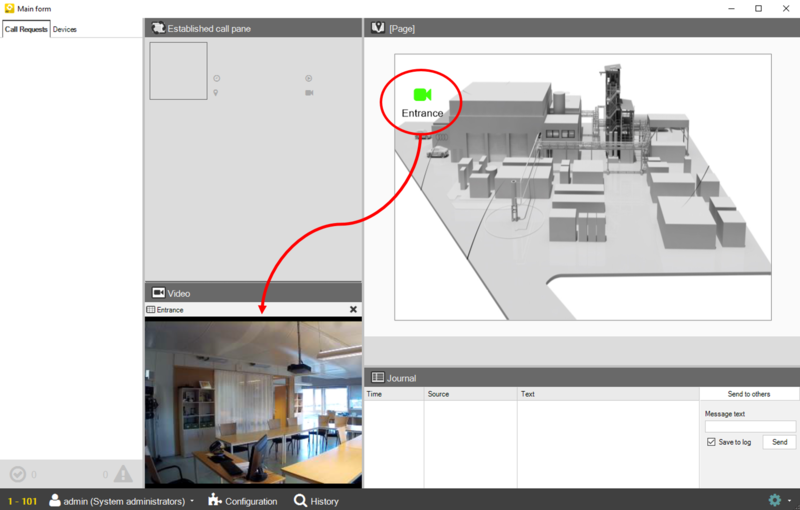Click the warning triangle alert counter
The width and height of the screenshot is (800, 510).
click(x=123, y=474)
